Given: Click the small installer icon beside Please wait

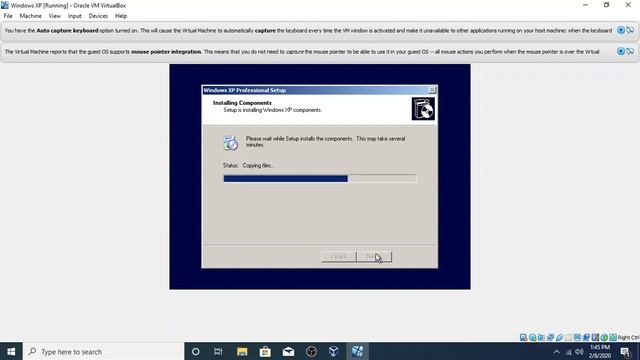Looking at the screenshot, I should 230,143.
